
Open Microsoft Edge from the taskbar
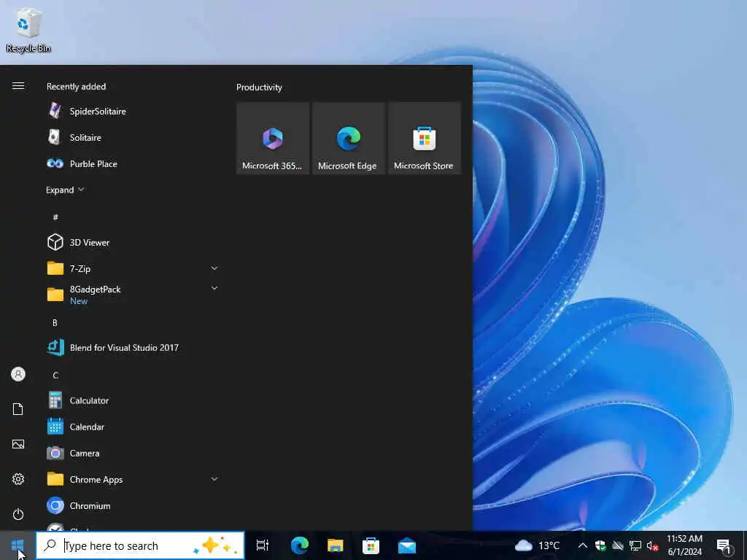pyautogui.click(x=300, y=545)
